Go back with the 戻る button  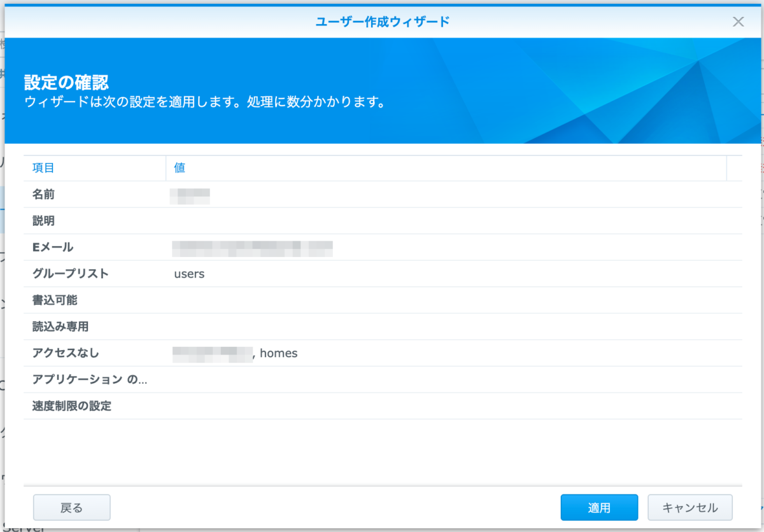tap(72, 507)
